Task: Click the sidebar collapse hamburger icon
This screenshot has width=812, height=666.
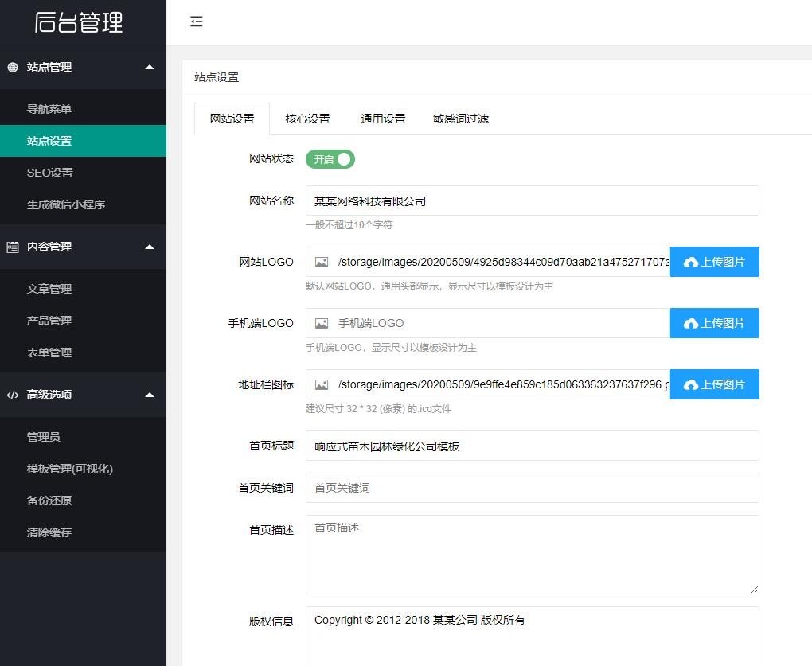Action: [x=197, y=21]
